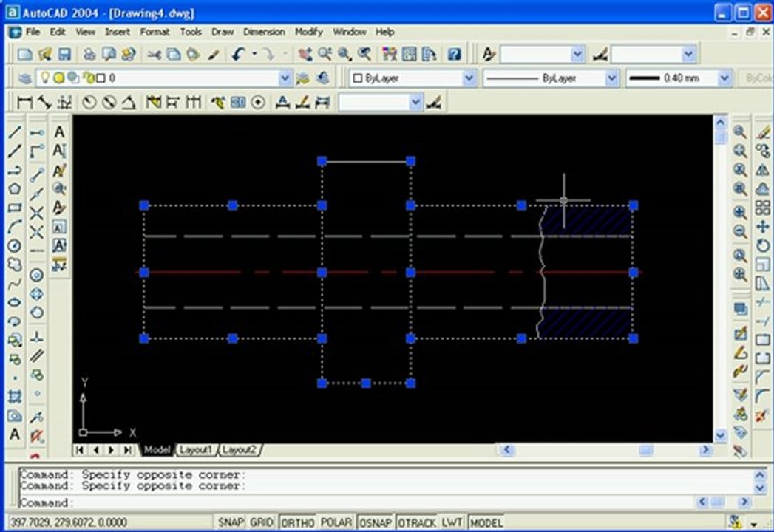Click the layer 0 color swatch

tap(101, 78)
